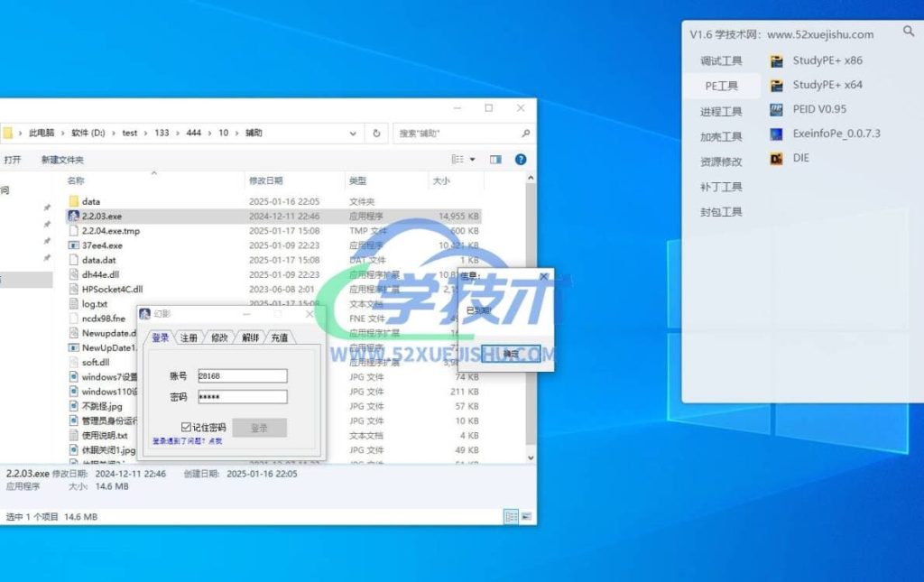
Task: Open the DIE detector icon
Action: [776, 159]
